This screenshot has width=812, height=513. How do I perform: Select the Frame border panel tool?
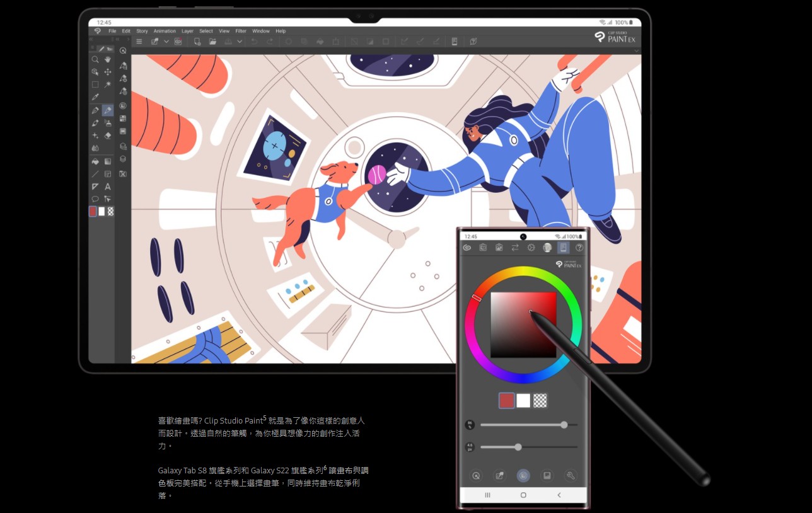coord(108,174)
